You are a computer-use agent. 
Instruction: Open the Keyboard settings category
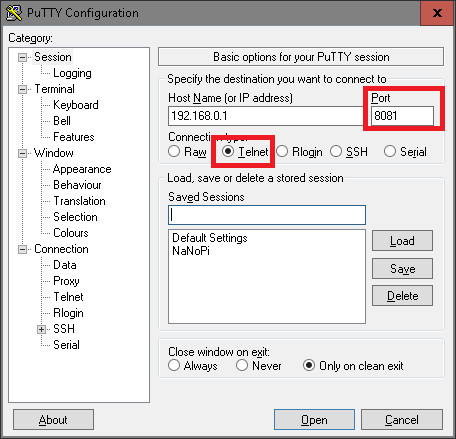(76, 105)
